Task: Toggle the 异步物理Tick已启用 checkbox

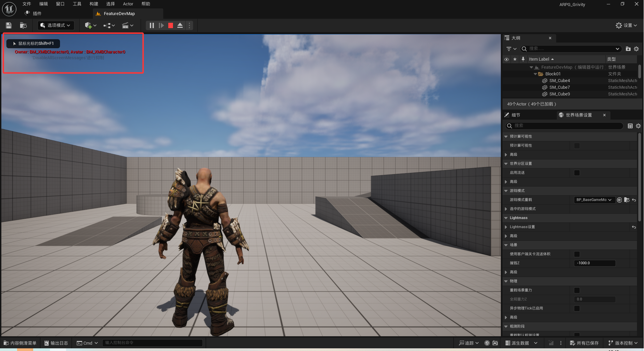Action: tap(577, 308)
